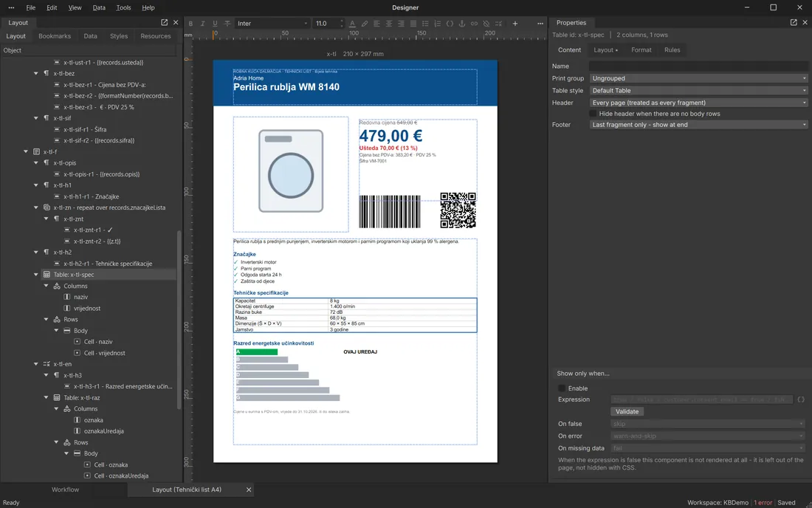Toggle underline formatting in the toolbar
812x508 pixels.
215,24
